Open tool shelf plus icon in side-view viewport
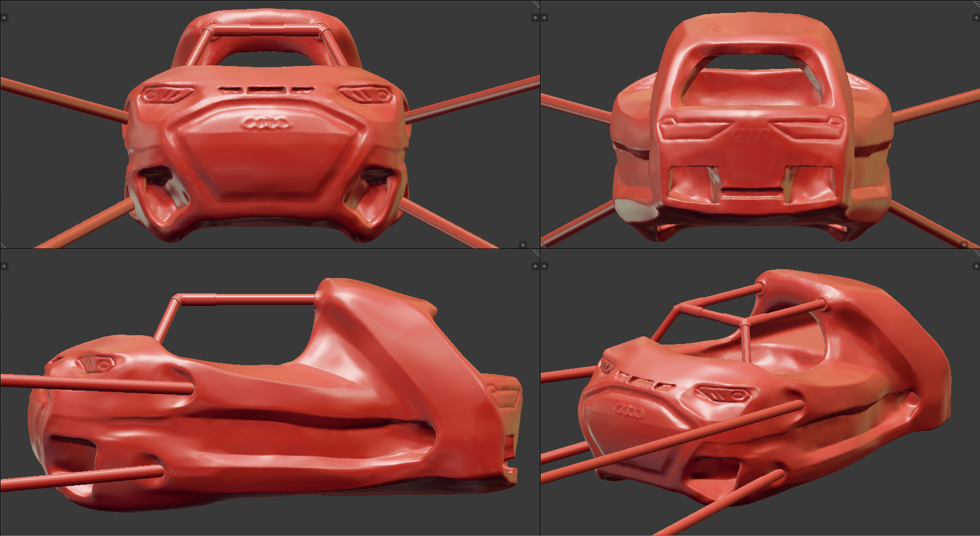 click(x=4, y=266)
